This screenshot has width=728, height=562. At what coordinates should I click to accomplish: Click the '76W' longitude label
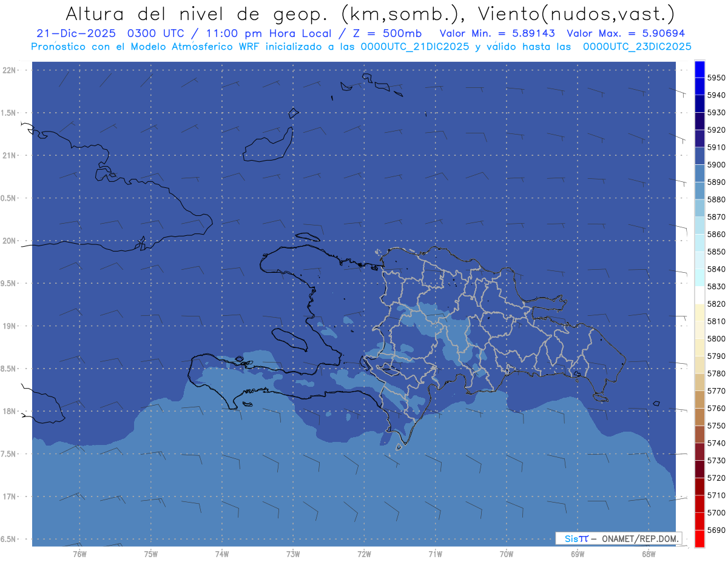[x=79, y=554]
